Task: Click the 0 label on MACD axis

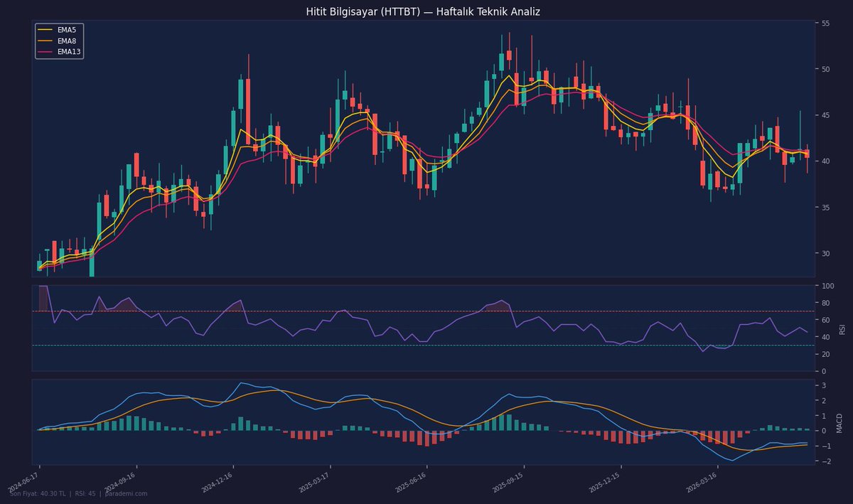Action: pyautogui.click(x=824, y=431)
